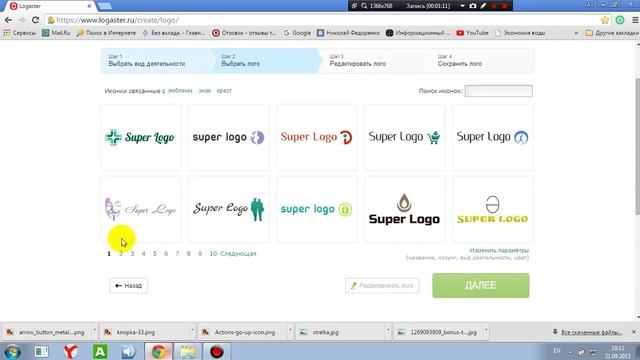Go to results page 10
The image size is (640, 360).
[213, 253]
